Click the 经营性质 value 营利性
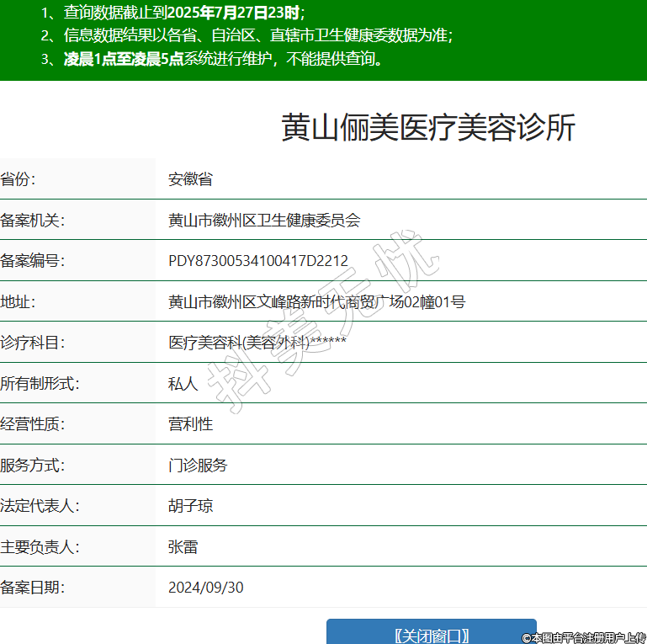The height and width of the screenshot is (644, 647). coord(190,424)
